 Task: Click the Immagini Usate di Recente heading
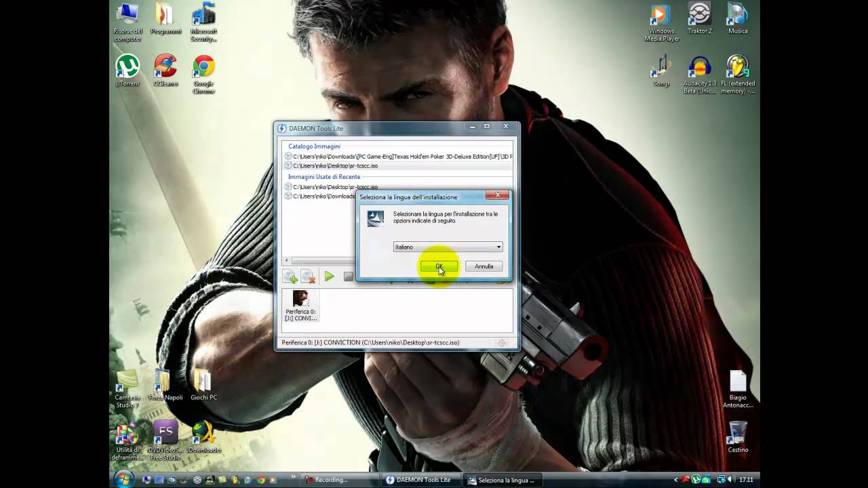[x=324, y=177]
